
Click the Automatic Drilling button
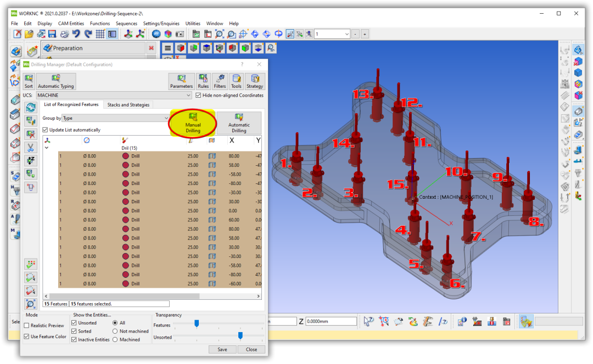pyautogui.click(x=239, y=122)
